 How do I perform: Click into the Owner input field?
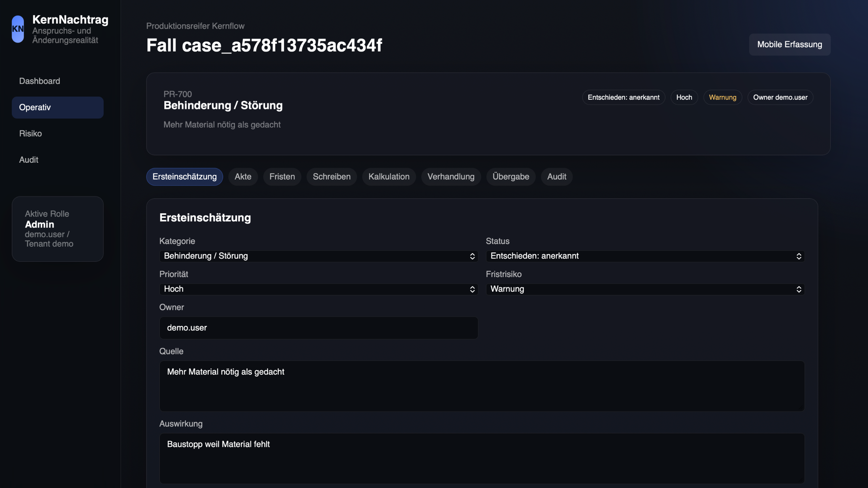coord(319,328)
